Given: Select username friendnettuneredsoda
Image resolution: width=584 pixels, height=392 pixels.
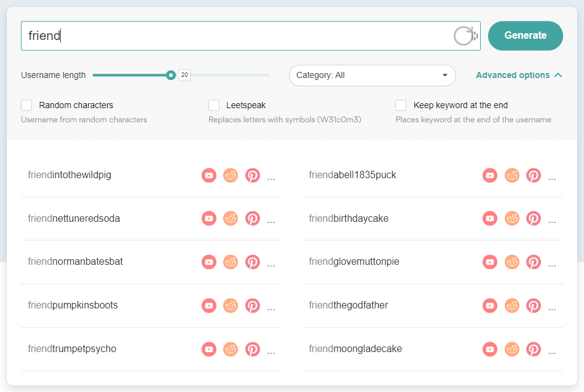Looking at the screenshot, I should coord(74,218).
